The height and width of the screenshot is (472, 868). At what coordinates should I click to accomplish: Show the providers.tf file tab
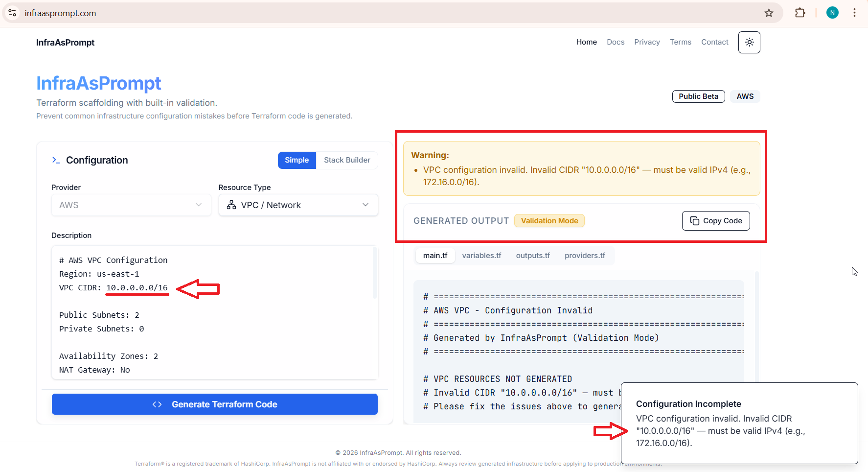(x=585, y=256)
